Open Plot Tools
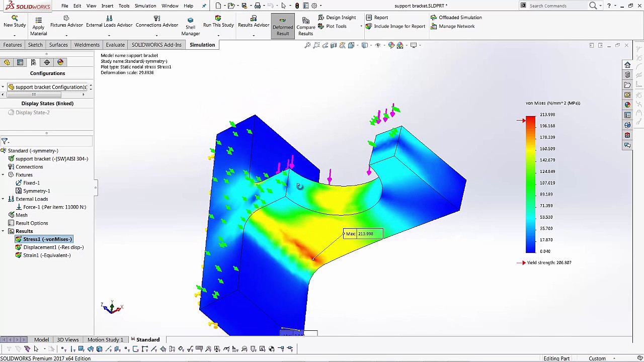Image resolution: width=644 pixels, height=362 pixels. click(332, 26)
